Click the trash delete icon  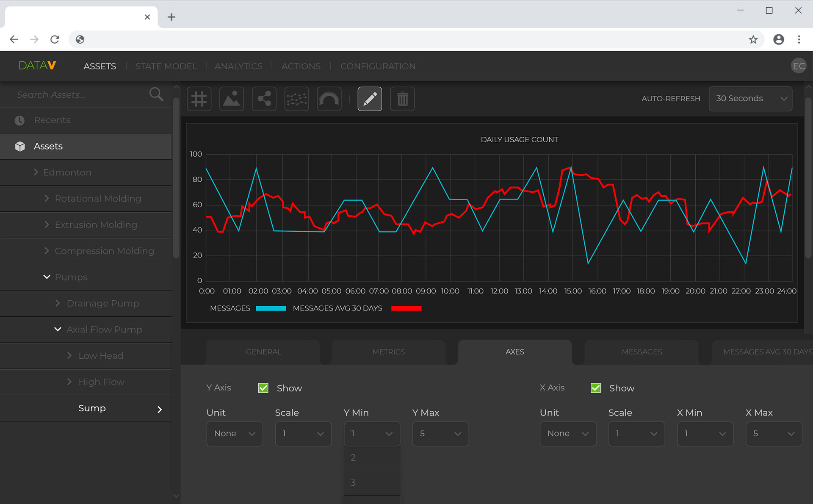(x=402, y=99)
